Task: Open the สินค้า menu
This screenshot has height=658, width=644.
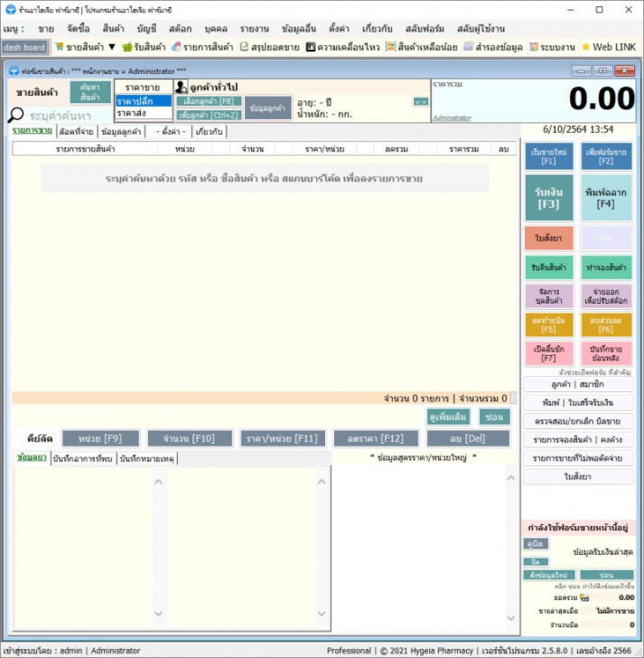Action: pyautogui.click(x=113, y=29)
